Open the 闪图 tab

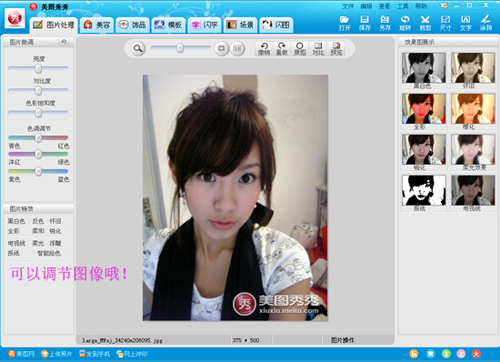(276, 25)
